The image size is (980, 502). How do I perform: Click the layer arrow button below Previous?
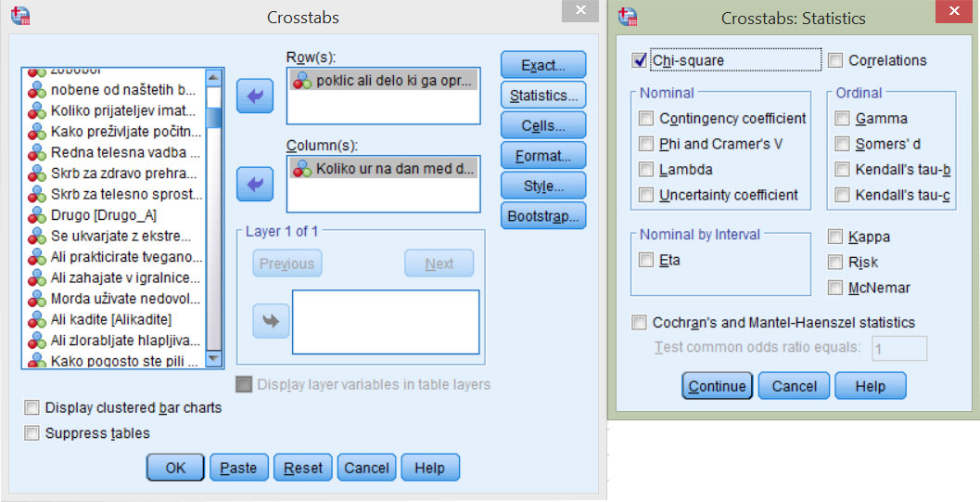271,321
